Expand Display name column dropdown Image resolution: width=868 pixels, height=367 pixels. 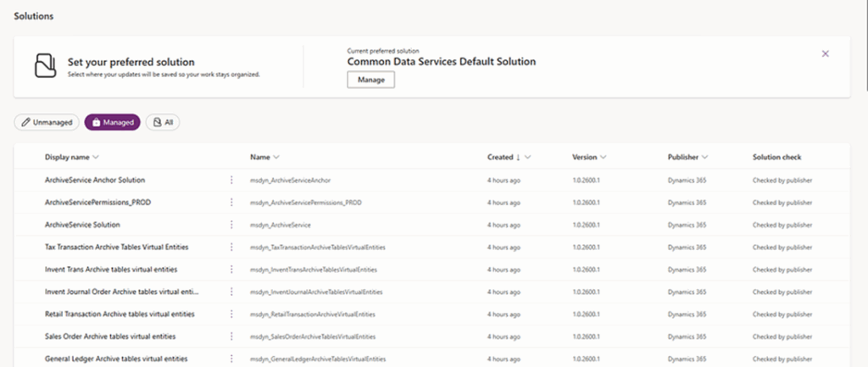pyautogui.click(x=96, y=157)
